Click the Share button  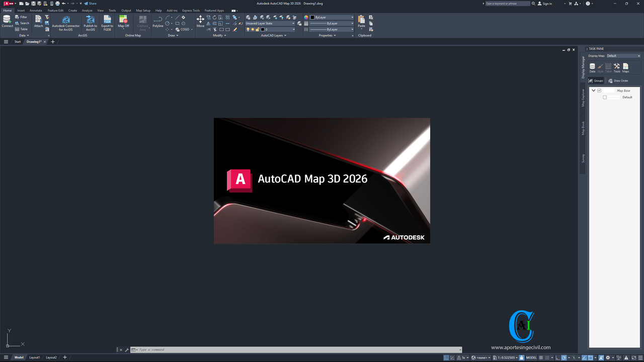click(90, 4)
